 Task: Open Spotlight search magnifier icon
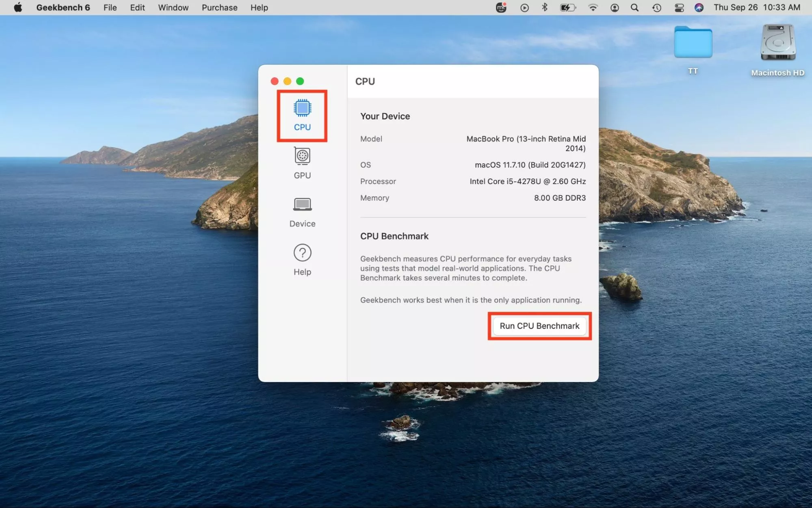click(634, 8)
